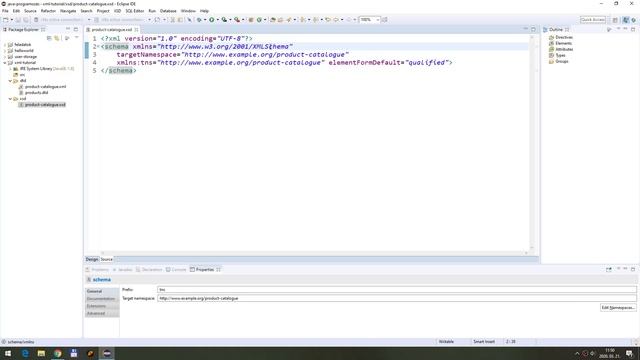Select Elements in Outline
The width and height of the screenshot is (640, 360).
tap(560, 43)
